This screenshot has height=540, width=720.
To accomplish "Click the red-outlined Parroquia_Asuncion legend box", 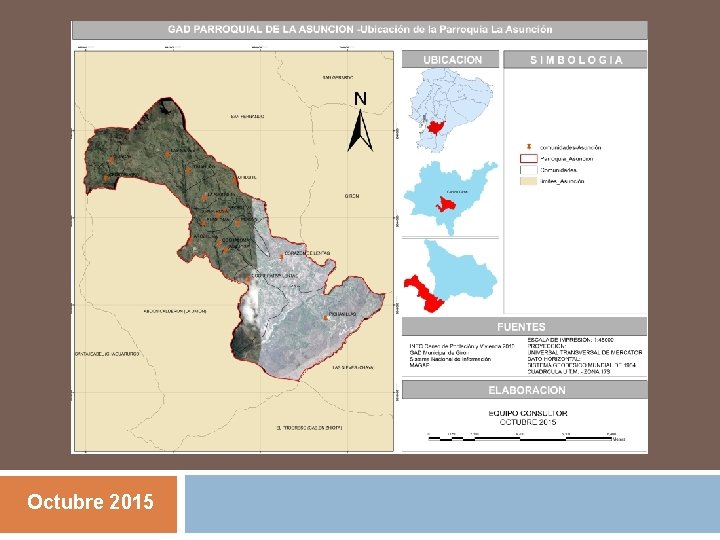I will coord(529,159).
